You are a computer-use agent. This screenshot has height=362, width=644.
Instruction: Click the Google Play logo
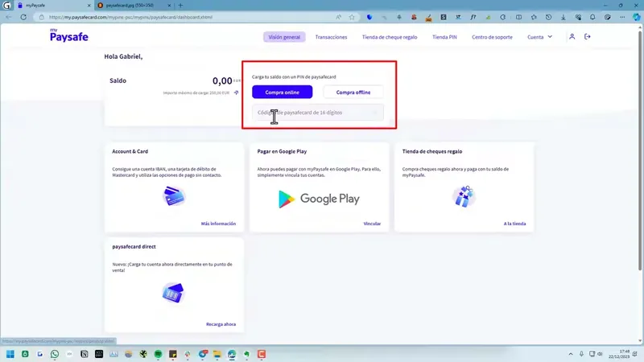click(x=319, y=199)
